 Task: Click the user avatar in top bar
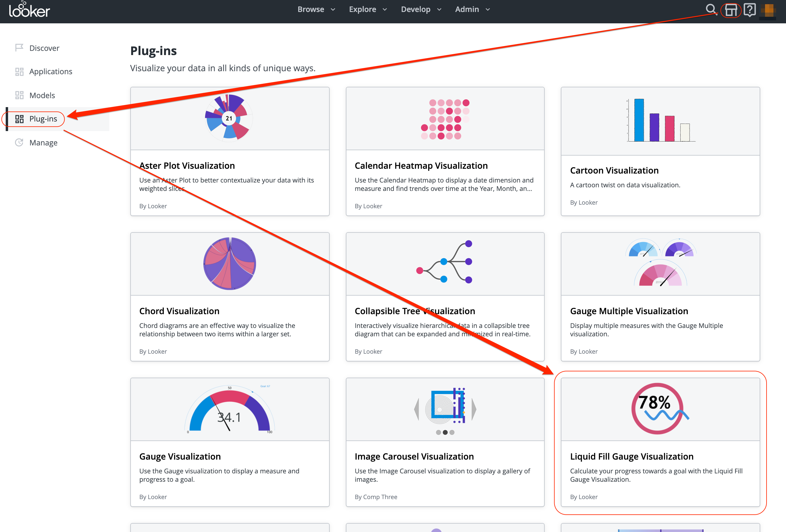click(768, 10)
